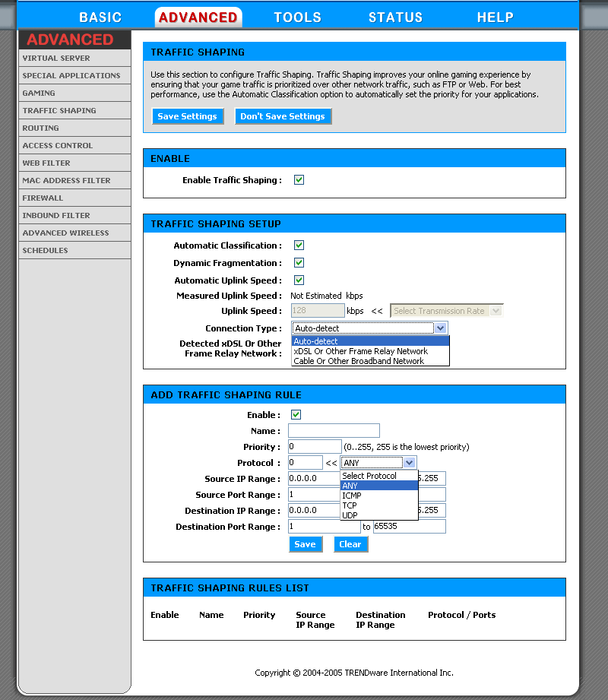Toggle the rule Enable checkbox
The height and width of the screenshot is (700, 608).
click(296, 414)
